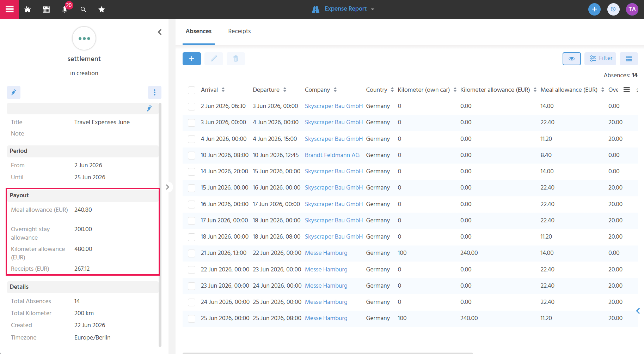Click the delete absence trash button
644x354 pixels.
(x=236, y=59)
